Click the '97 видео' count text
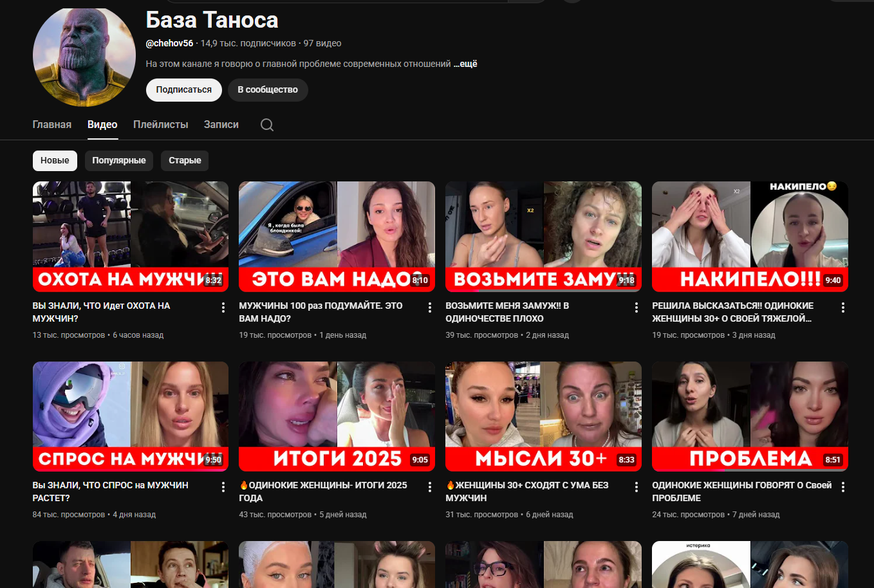Screen dimensions: 874x588 322,43
